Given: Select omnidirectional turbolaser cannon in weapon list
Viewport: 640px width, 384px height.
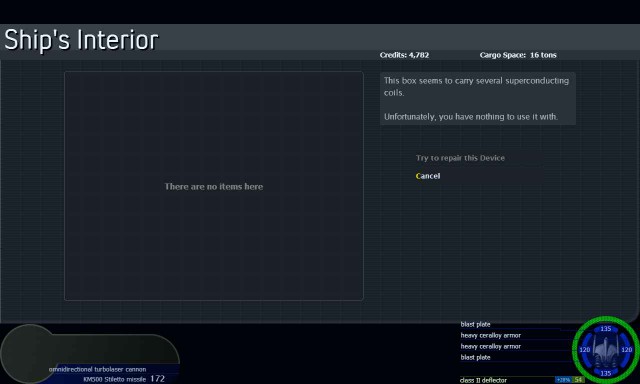Looking at the screenshot, I should point(97,369).
